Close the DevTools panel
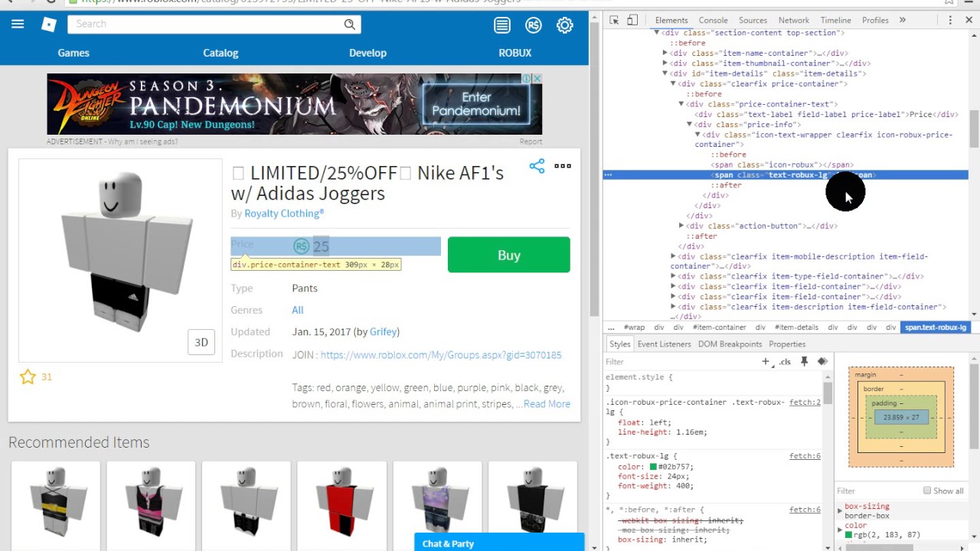Image resolution: width=980 pixels, height=551 pixels. [969, 20]
